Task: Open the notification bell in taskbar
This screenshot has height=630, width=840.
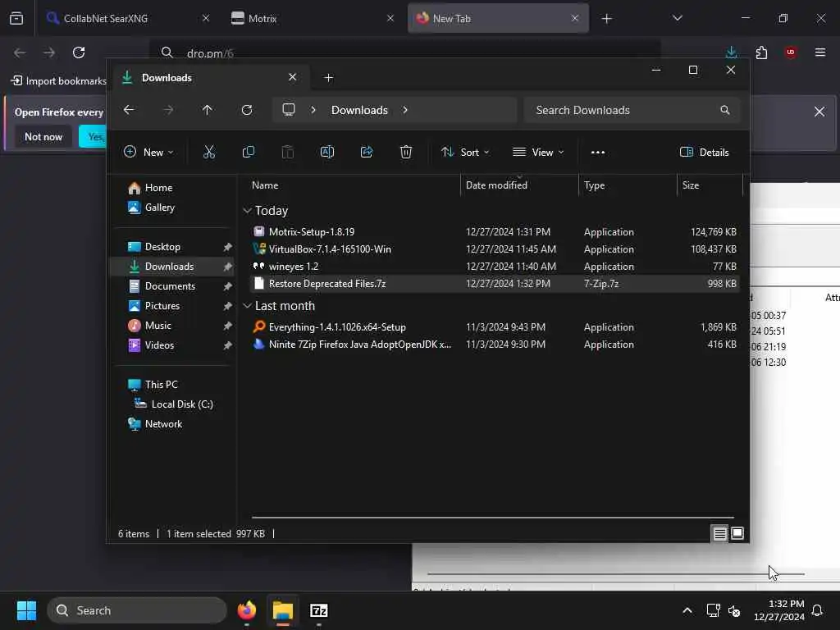Action: (x=818, y=610)
